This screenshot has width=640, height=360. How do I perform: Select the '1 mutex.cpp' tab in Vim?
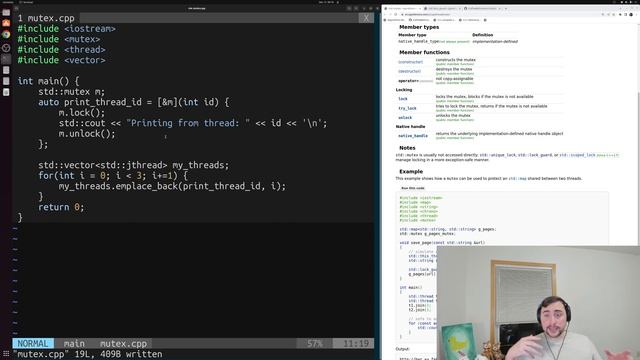[x=46, y=18]
